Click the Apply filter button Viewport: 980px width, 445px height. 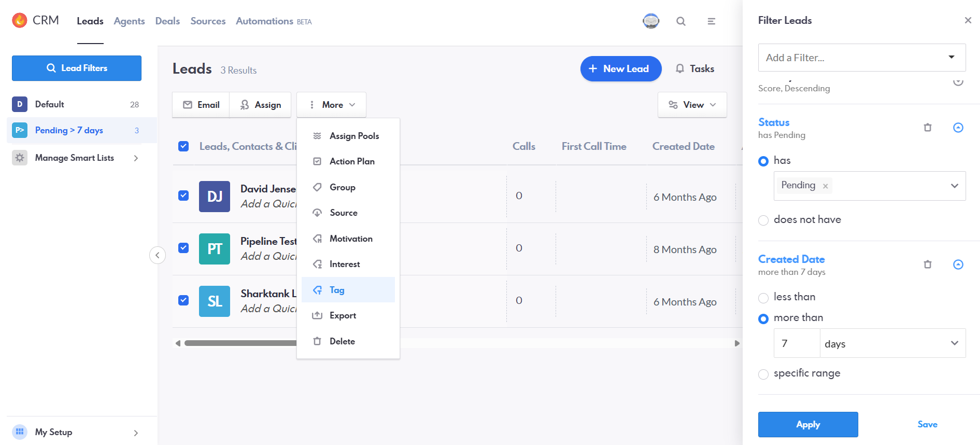tap(807, 424)
